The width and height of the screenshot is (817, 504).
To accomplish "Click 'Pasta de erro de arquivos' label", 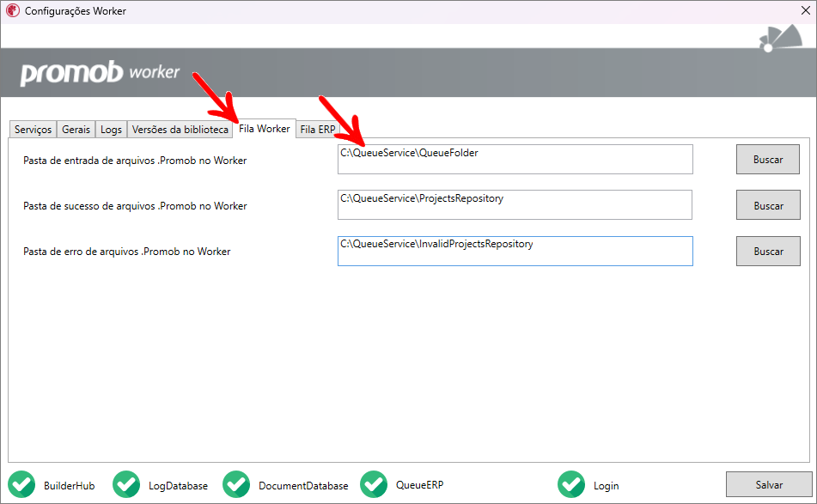I will (126, 252).
